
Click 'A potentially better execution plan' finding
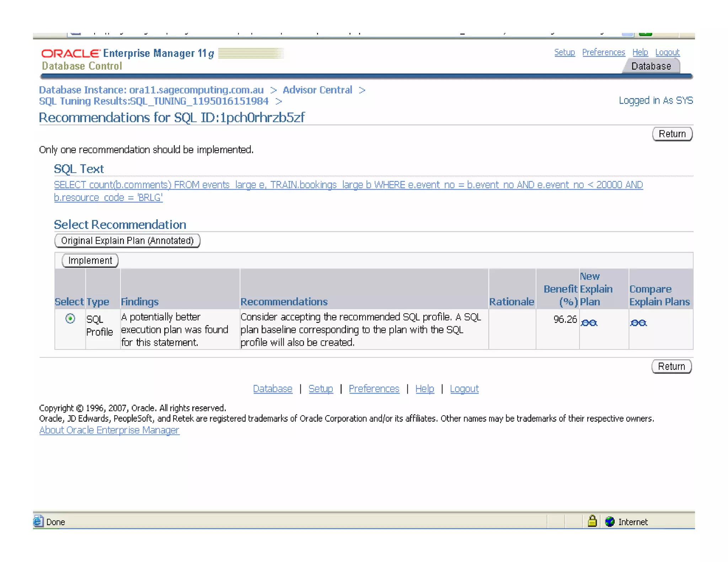175,329
